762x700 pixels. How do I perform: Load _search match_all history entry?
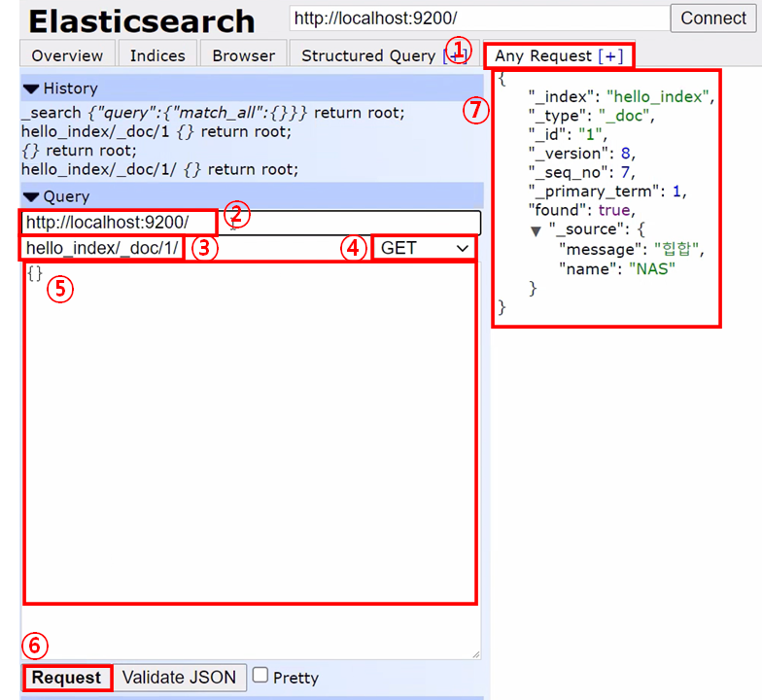click(213, 113)
